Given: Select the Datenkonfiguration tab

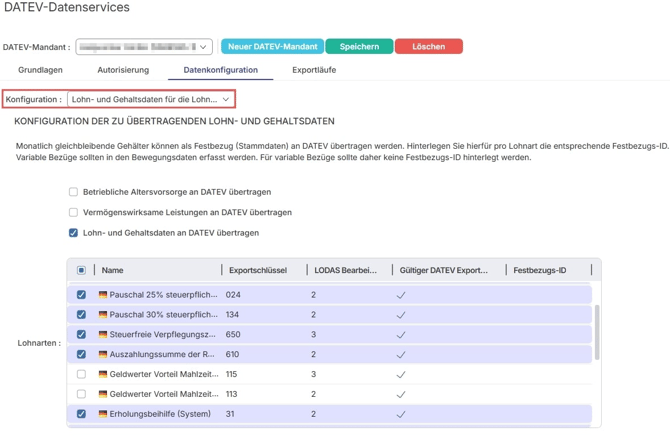Looking at the screenshot, I should (220, 70).
